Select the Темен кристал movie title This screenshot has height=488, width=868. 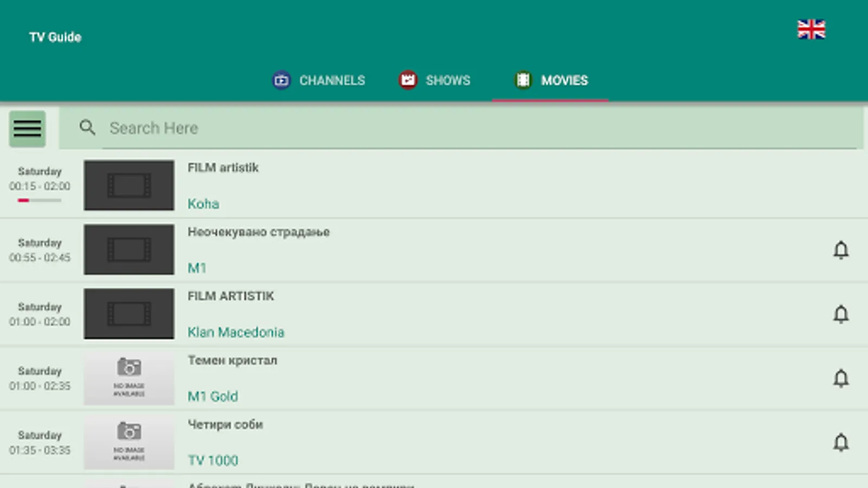232,361
